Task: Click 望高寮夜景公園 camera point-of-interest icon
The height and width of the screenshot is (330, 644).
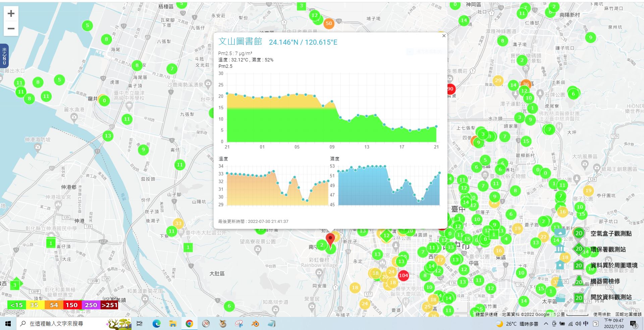Action: pyautogui.click(x=258, y=249)
